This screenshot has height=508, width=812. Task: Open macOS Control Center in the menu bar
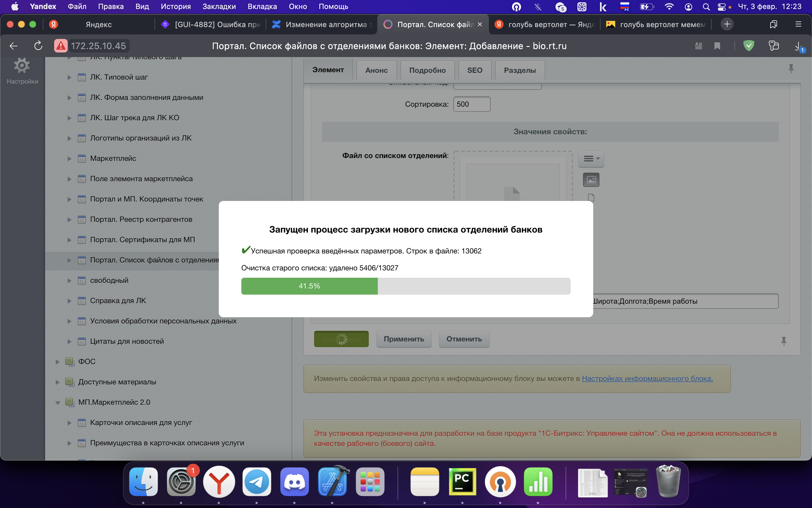pyautogui.click(x=721, y=7)
